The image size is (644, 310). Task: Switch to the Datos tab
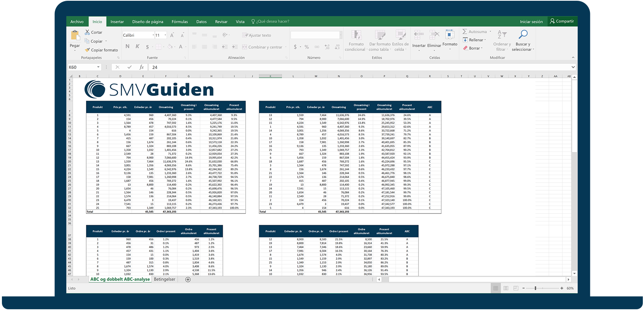[x=201, y=21]
